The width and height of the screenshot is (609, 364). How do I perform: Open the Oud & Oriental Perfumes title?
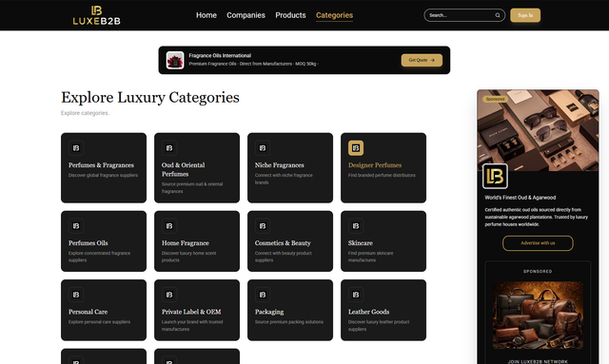(x=184, y=169)
